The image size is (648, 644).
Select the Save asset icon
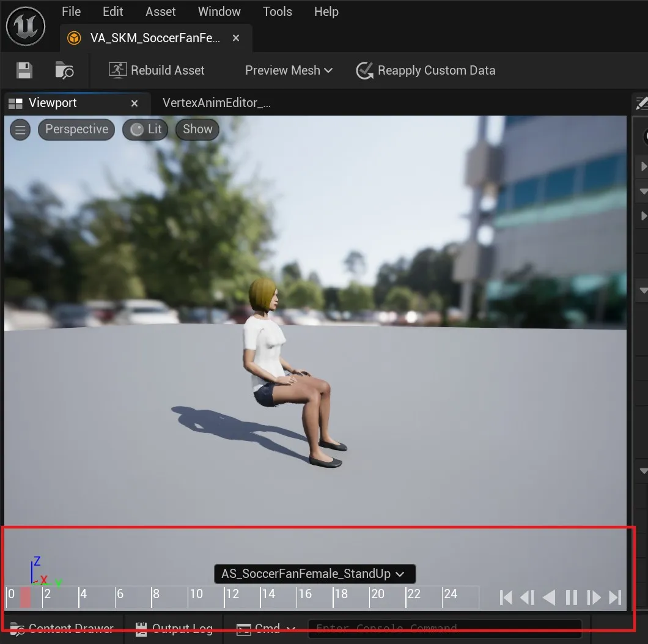[x=24, y=70]
